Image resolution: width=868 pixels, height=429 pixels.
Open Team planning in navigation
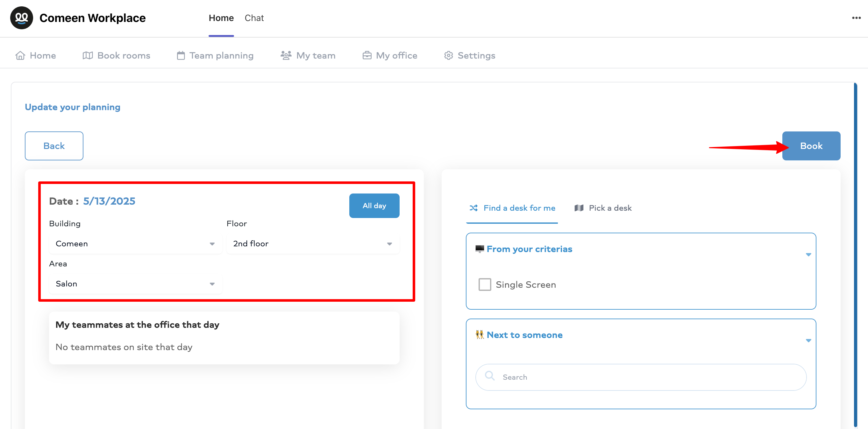[x=215, y=56]
